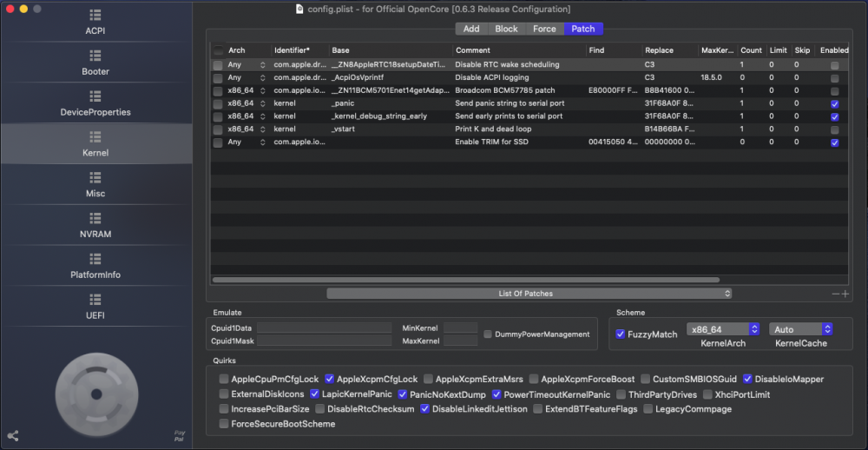Toggle the select-all checkbox in table header
This screenshot has height=450, width=868.
click(218, 50)
